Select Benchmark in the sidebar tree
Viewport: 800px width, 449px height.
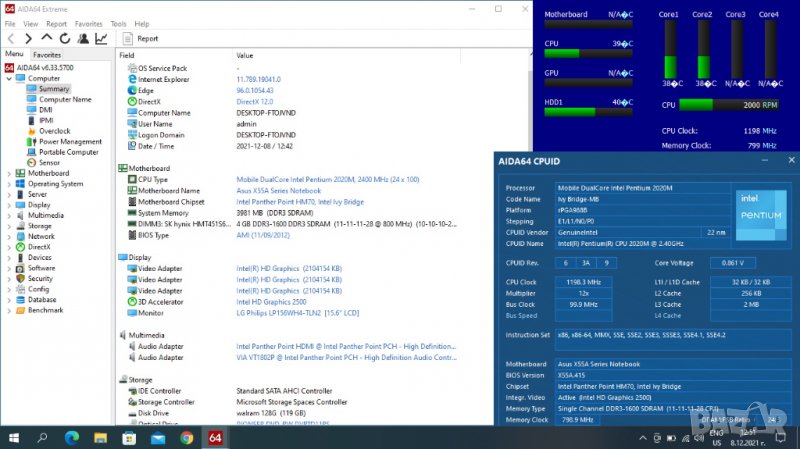[x=45, y=310]
